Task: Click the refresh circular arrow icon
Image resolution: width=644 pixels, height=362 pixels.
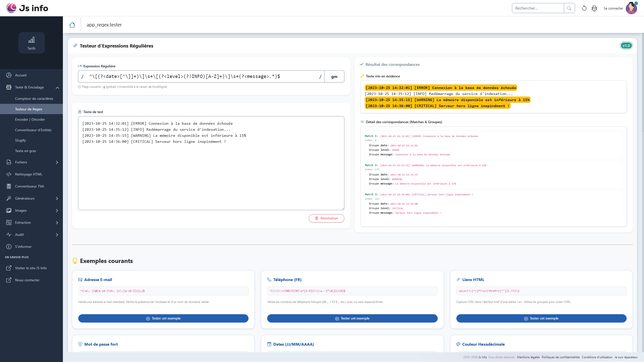Action: point(584,8)
